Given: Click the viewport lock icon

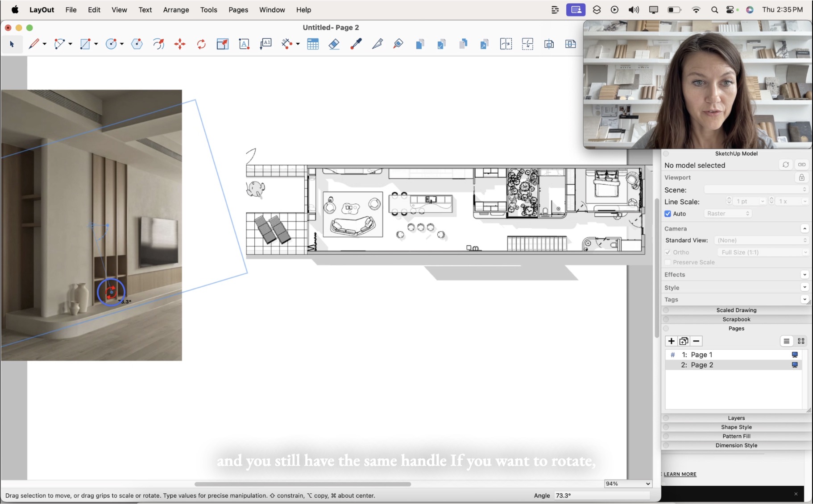Looking at the screenshot, I should (802, 178).
